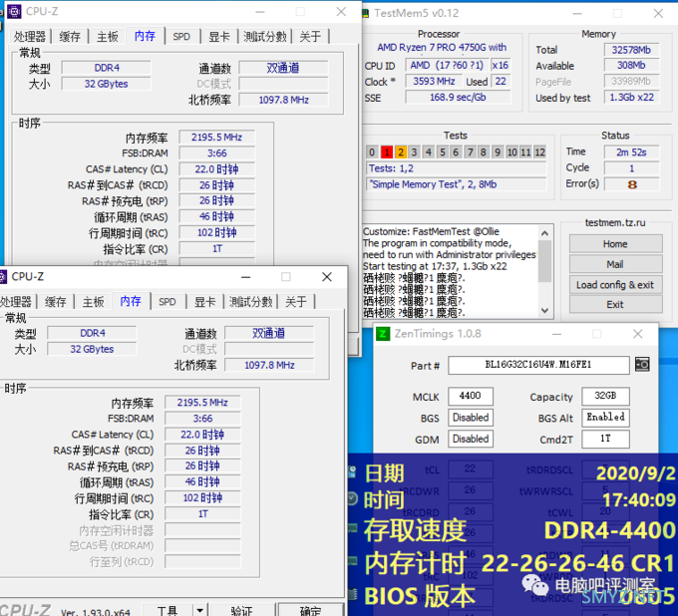Screen dimensions: 678x616
Task: Click the TestMem5 log scrollbar thumb
Action: click(x=545, y=261)
